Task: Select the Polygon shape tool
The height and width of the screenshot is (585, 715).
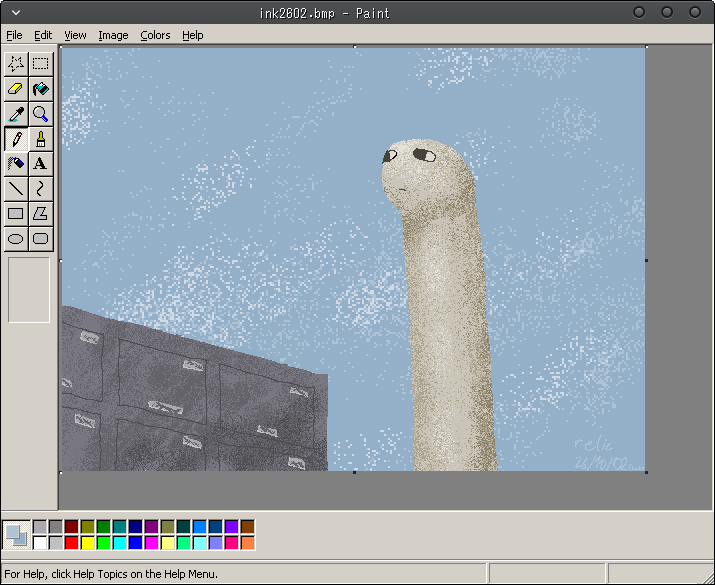Action: tap(41, 213)
